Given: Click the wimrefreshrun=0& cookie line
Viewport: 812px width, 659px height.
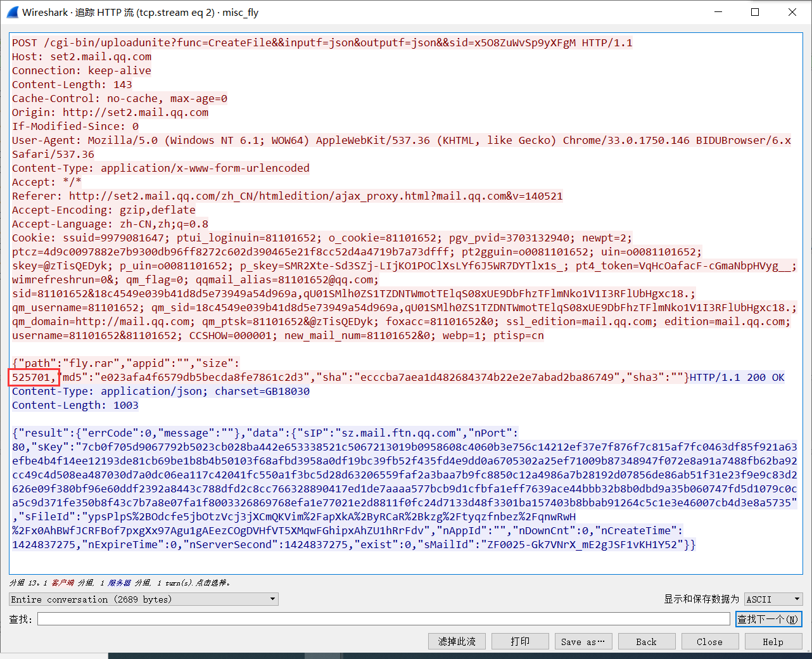Looking at the screenshot, I should 196,279.
